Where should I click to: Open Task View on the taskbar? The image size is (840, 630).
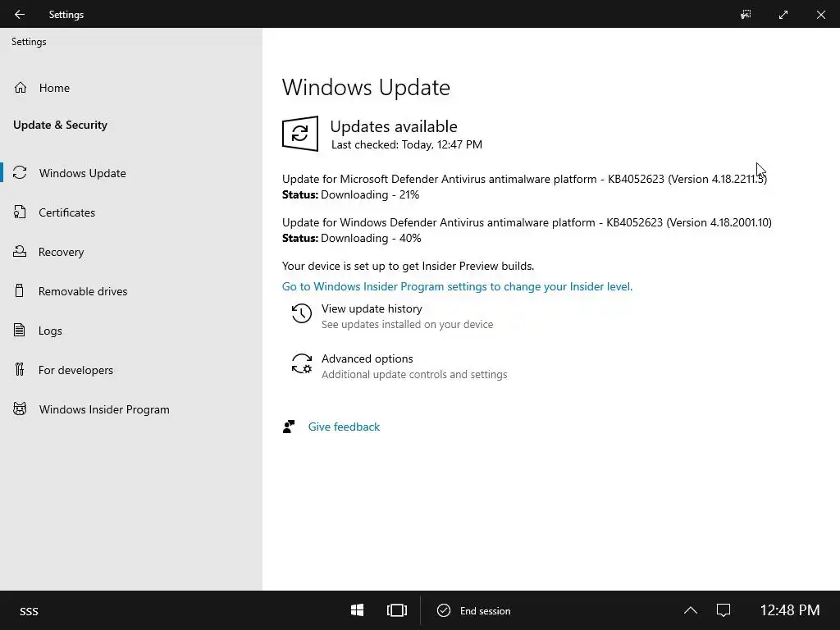396,610
